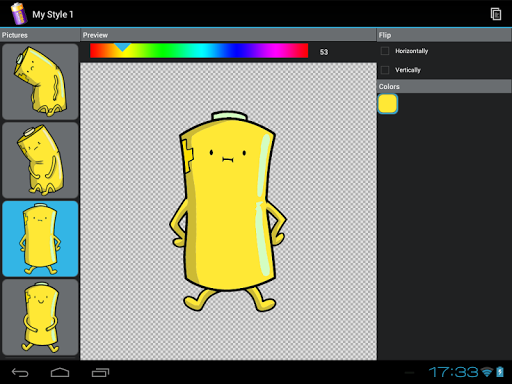Image resolution: width=512 pixels, height=384 pixels.
Task: Tap the Android back navigation icon
Action: pyautogui.click(x=20, y=372)
